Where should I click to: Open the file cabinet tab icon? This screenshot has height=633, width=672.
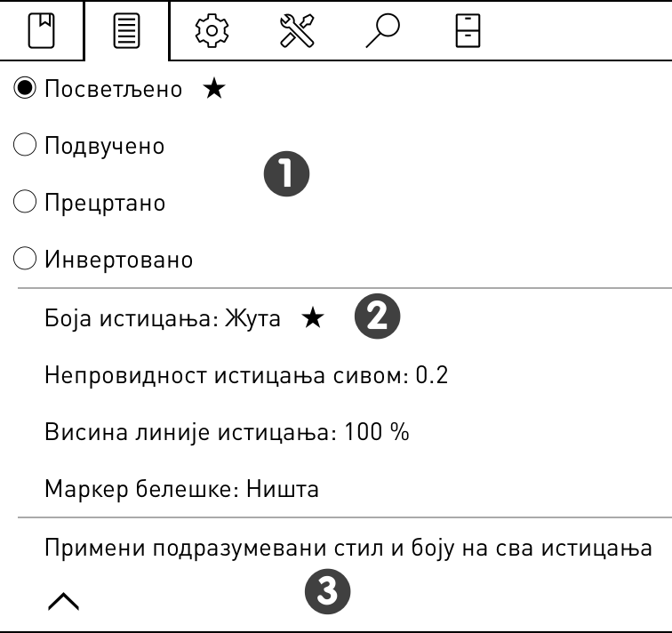point(468,30)
